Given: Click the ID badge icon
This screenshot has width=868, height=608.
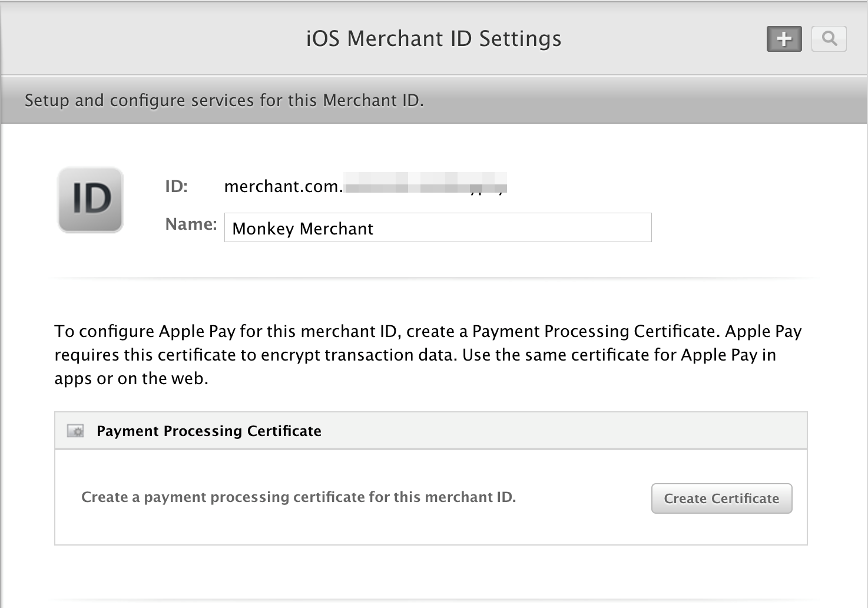Looking at the screenshot, I should (90, 200).
